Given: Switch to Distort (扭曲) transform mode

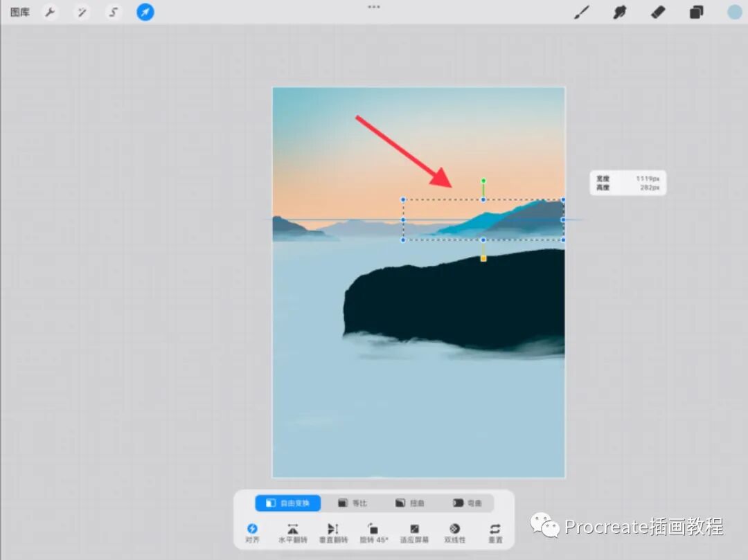Looking at the screenshot, I should (410, 503).
